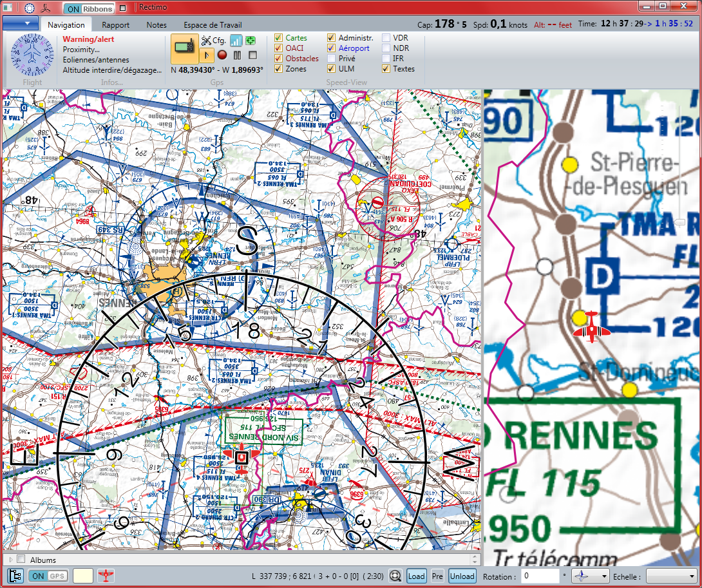Toggle the tree panel icon in status bar
Screen dimensions: 702x588
[x=15, y=576]
